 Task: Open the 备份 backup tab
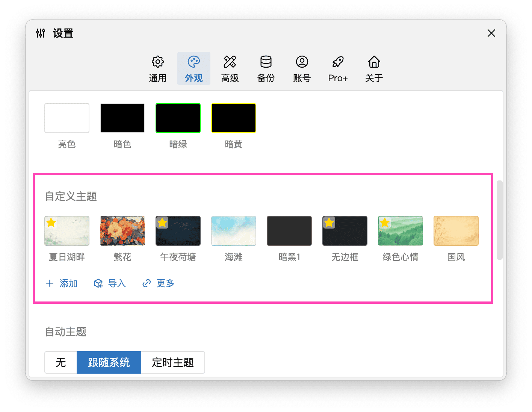tap(266, 69)
